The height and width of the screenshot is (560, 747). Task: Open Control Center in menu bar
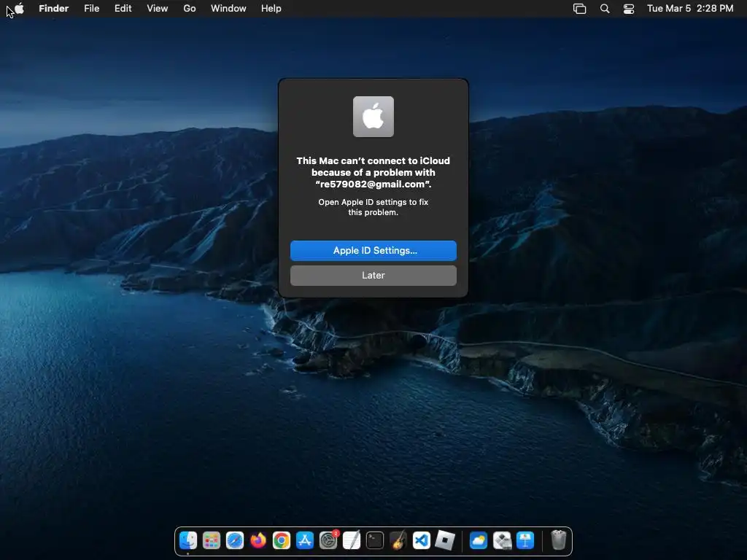(x=629, y=9)
